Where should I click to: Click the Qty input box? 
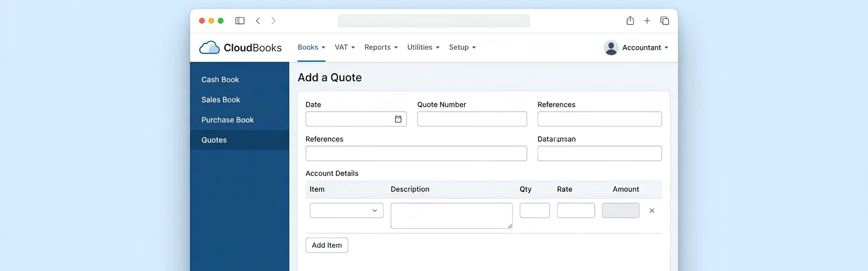point(535,210)
